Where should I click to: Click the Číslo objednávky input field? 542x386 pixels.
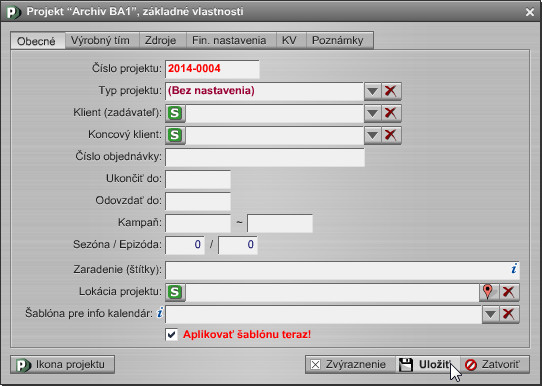coord(265,157)
